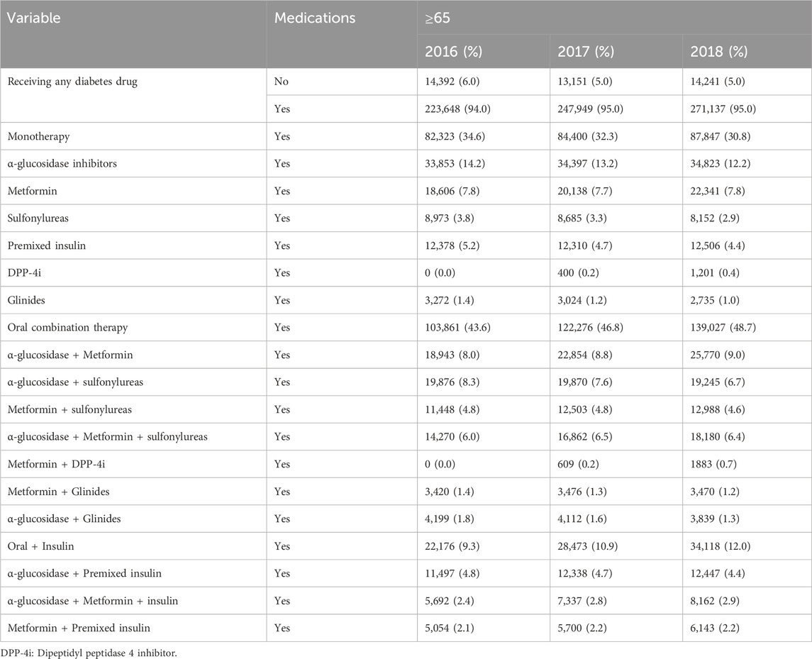Select the value 13,151 (5.0)
The height and width of the screenshot is (659, 812).
click(x=585, y=82)
